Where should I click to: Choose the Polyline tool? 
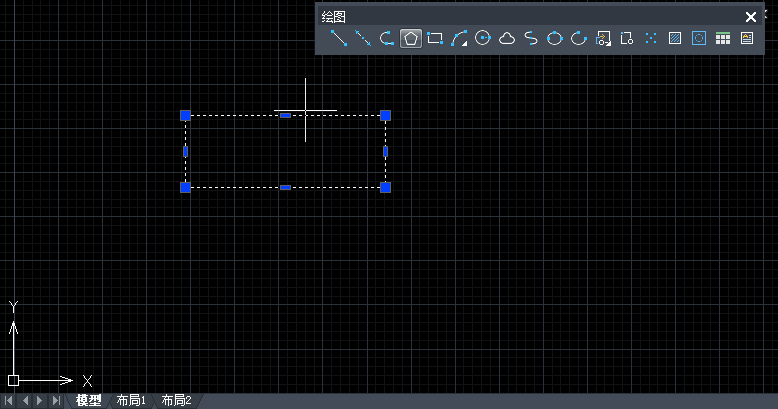[387, 39]
